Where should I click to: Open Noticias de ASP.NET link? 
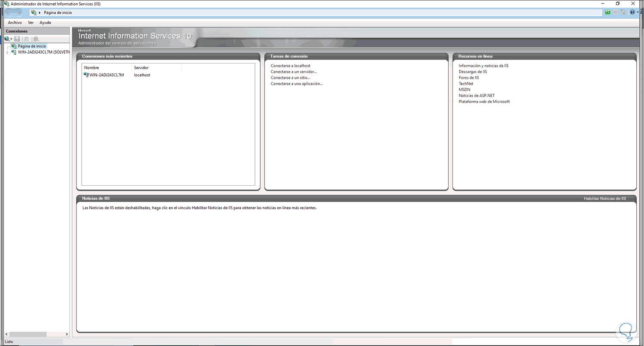(x=476, y=96)
